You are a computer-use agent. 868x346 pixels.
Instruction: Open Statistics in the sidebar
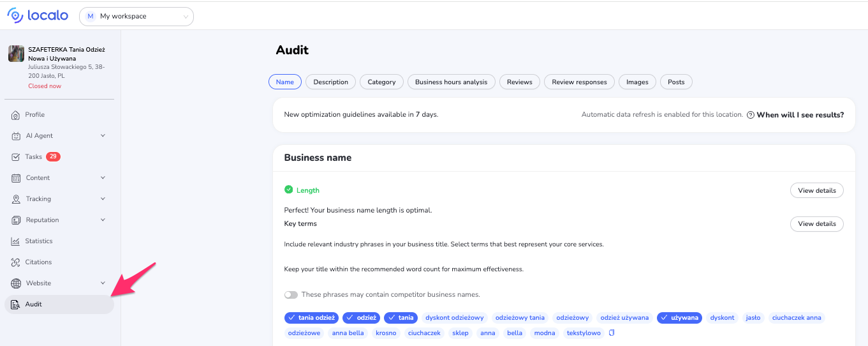[x=59, y=241]
